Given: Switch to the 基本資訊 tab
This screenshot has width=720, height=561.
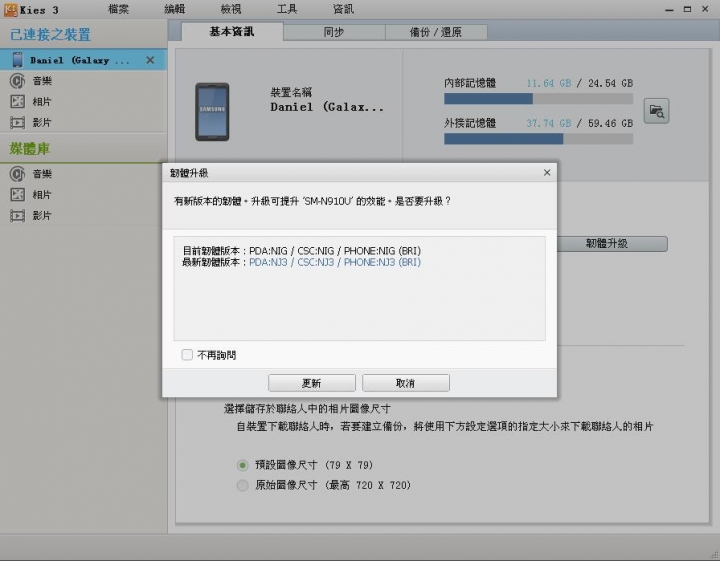Looking at the screenshot, I should tap(232, 32).
